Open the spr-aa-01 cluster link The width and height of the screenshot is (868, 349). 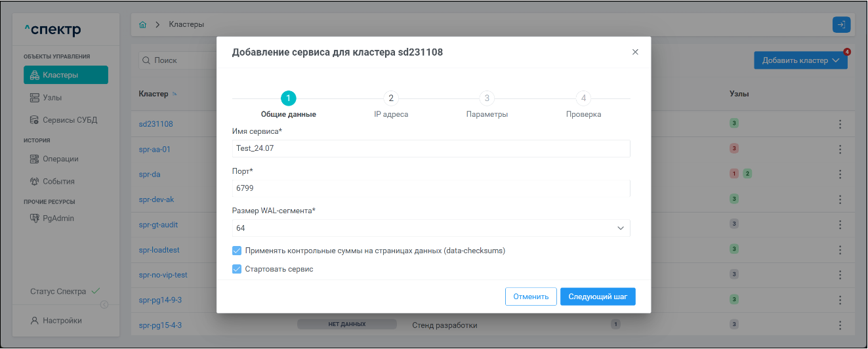point(155,149)
